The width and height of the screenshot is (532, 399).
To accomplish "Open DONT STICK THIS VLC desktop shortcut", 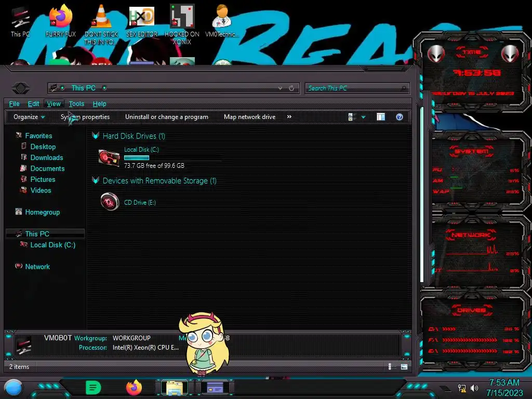I will [x=101, y=24].
